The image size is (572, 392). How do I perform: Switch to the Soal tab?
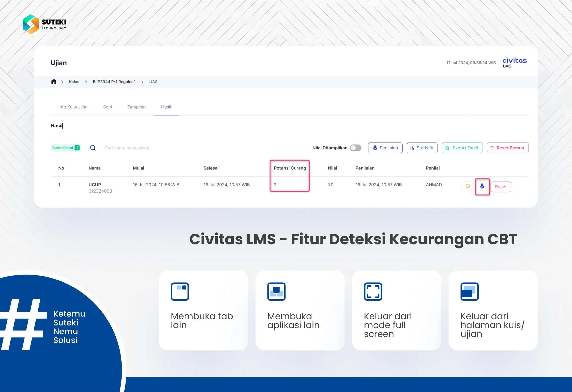point(107,107)
